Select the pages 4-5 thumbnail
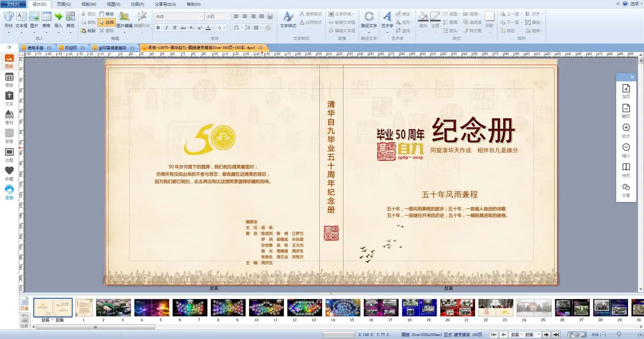This screenshot has height=339, width=644. coord(152,308)
